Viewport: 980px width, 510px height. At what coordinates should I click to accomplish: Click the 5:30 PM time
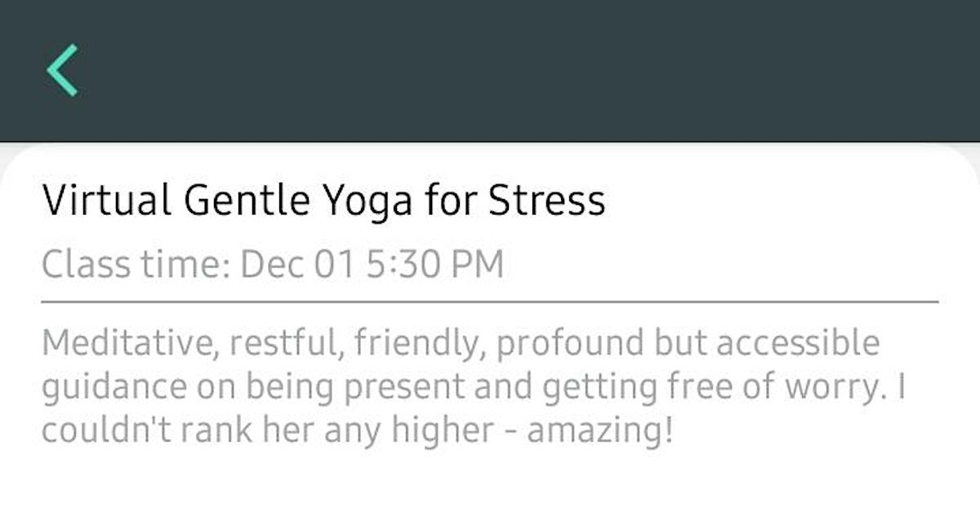coord(434,265)
